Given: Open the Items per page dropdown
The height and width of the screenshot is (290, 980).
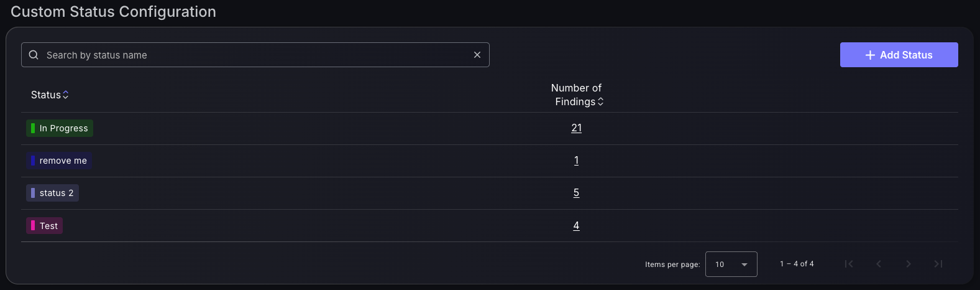Looking at the screenshot, I should [x=731, y=264].
